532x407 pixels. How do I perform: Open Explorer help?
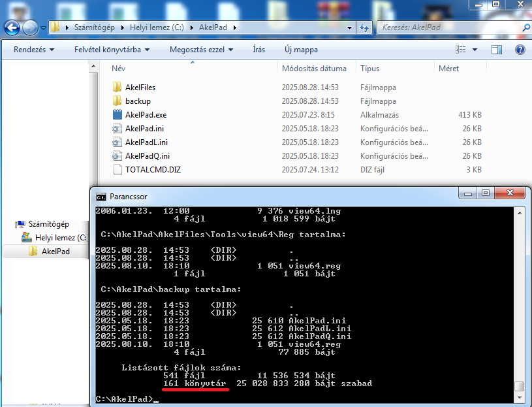coord(520,50)
